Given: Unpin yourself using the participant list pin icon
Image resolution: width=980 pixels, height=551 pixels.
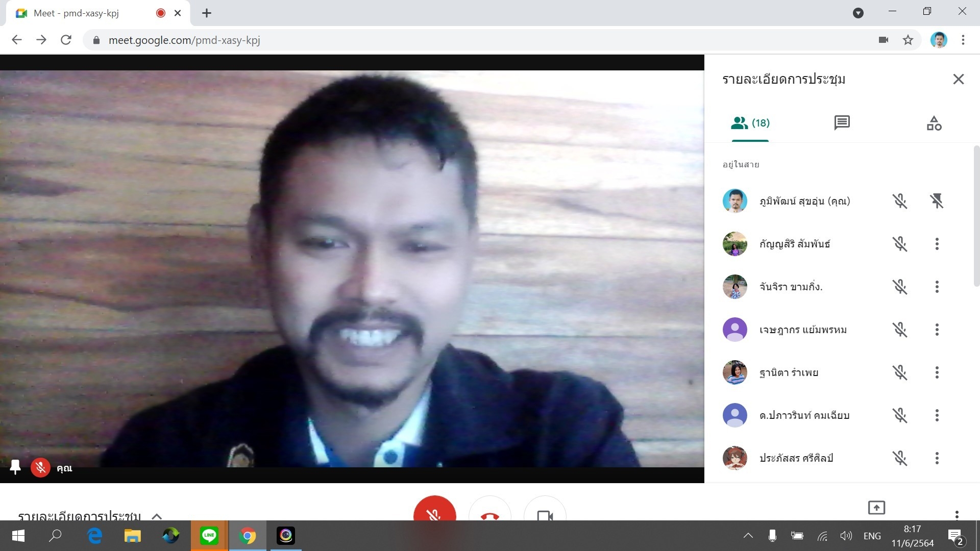Looking at the screenshot, I should pyautogui.click(x=936, y=201).
